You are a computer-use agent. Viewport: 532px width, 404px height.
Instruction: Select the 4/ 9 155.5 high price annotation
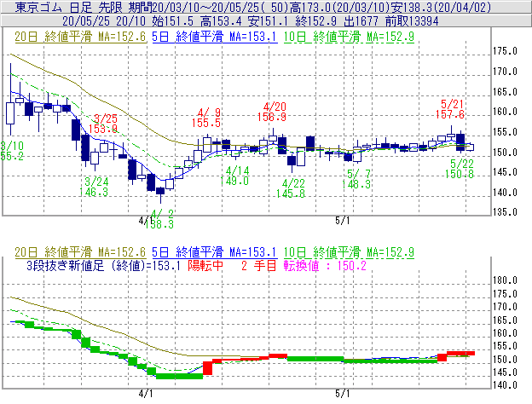click(206, 118)
